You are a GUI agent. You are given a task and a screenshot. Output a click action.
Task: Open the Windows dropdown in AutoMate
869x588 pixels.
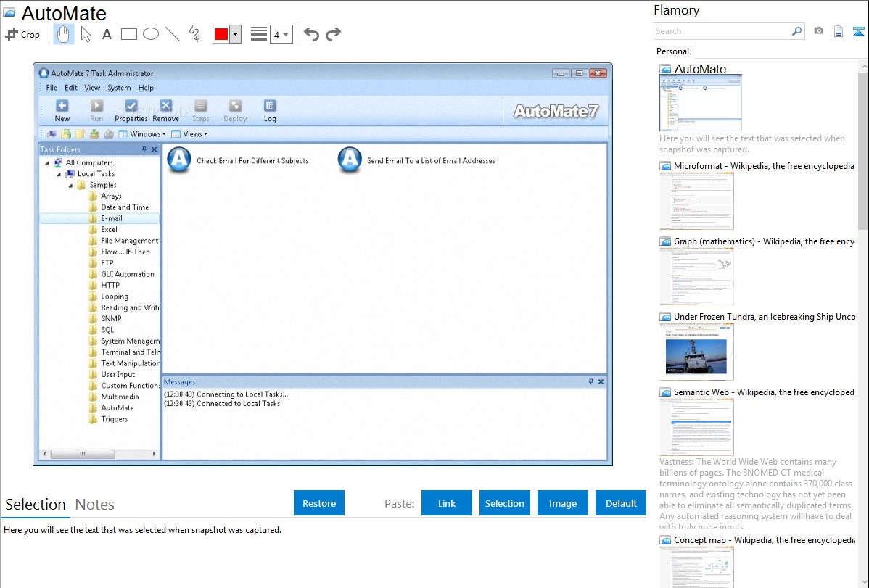142,134
